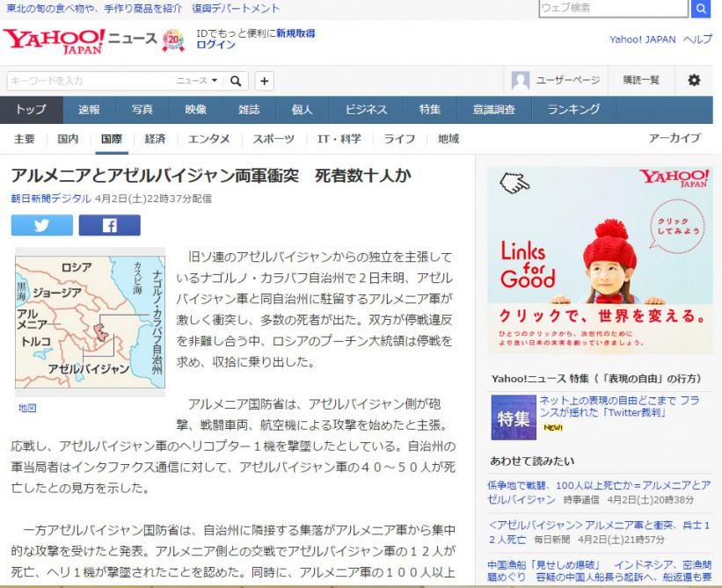Click the Links for Good banner ad
This screenshot has height=588, width=722.
point(600,260)
